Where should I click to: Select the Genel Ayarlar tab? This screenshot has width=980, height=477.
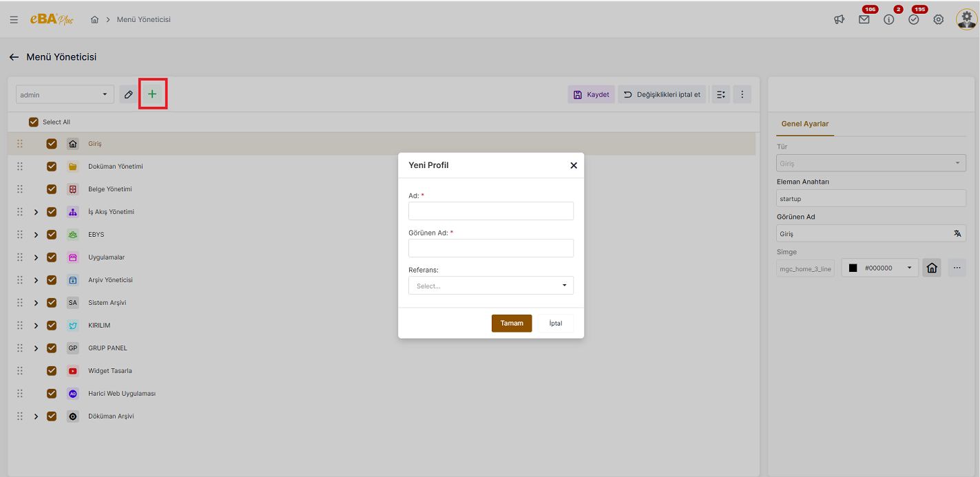click(804, 124)
